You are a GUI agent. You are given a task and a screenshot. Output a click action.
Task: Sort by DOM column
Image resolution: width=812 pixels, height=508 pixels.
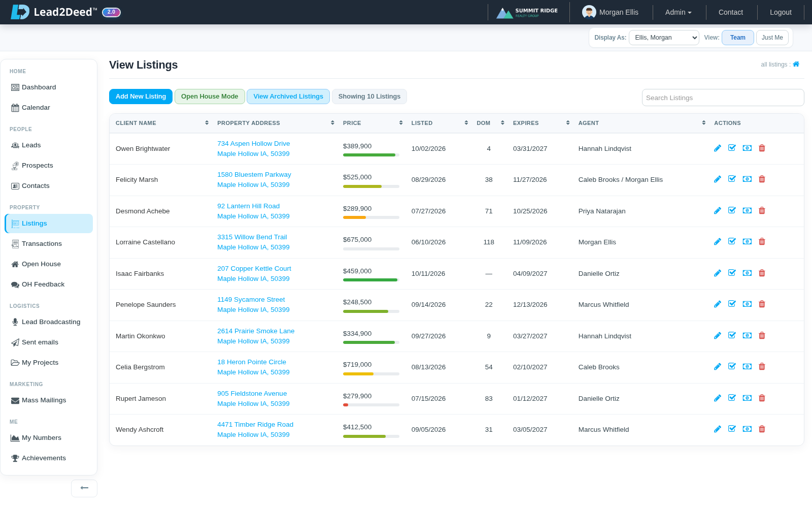tap(490, 123)
